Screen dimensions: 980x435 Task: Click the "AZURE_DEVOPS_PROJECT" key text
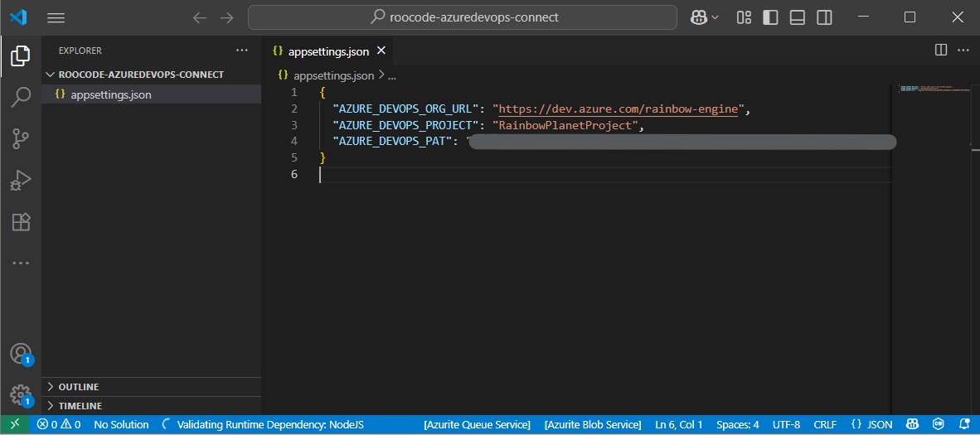pos(405,125)
